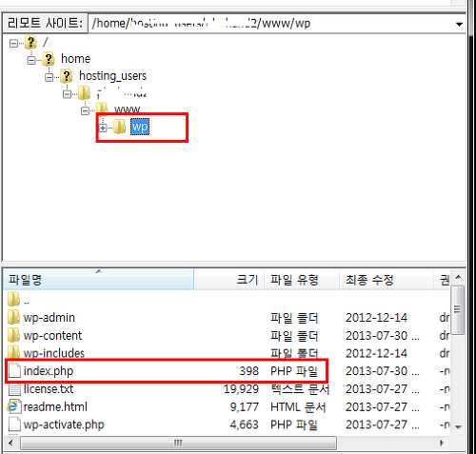Select the home folder icon

[x=49, y=59]
